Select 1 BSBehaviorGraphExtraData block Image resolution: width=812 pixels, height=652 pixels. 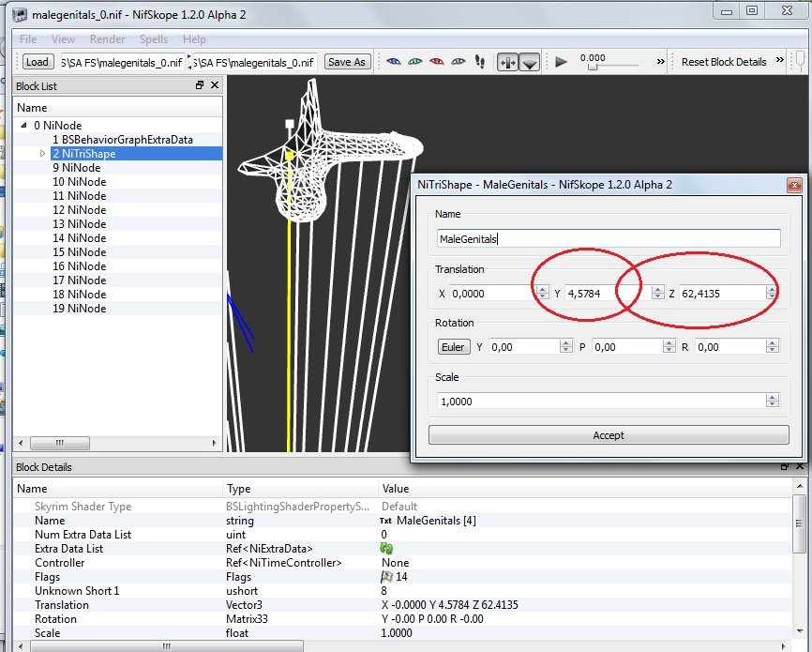[123, 140]
